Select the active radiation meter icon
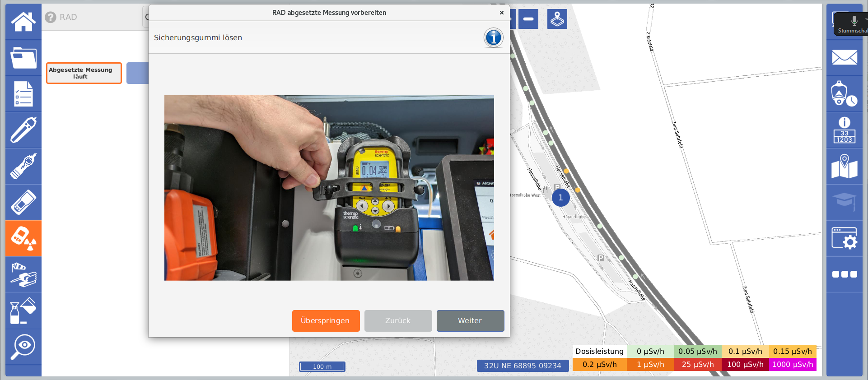 (x=23, y=238)
